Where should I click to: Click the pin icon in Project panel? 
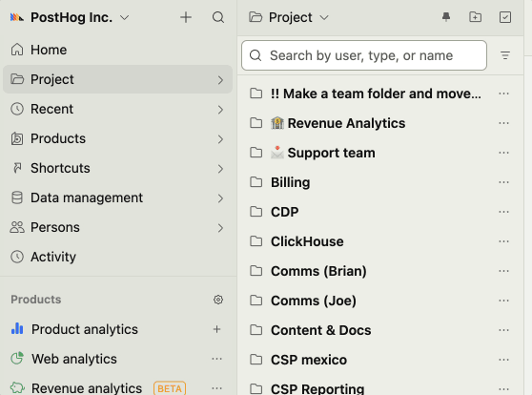point(446,17)
